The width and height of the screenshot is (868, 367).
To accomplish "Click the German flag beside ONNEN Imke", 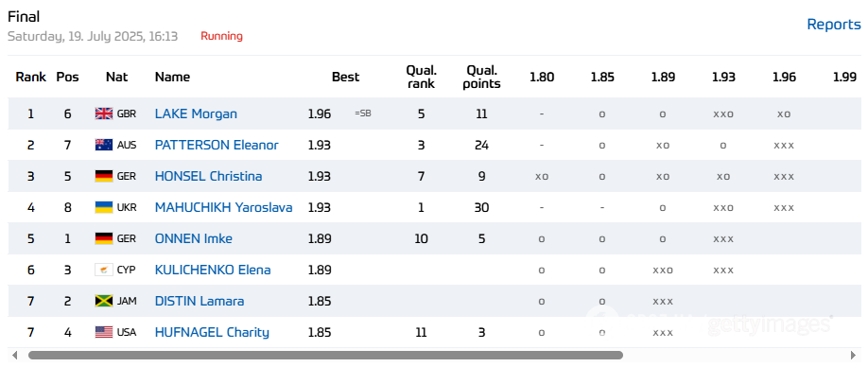I will (103, 238).
